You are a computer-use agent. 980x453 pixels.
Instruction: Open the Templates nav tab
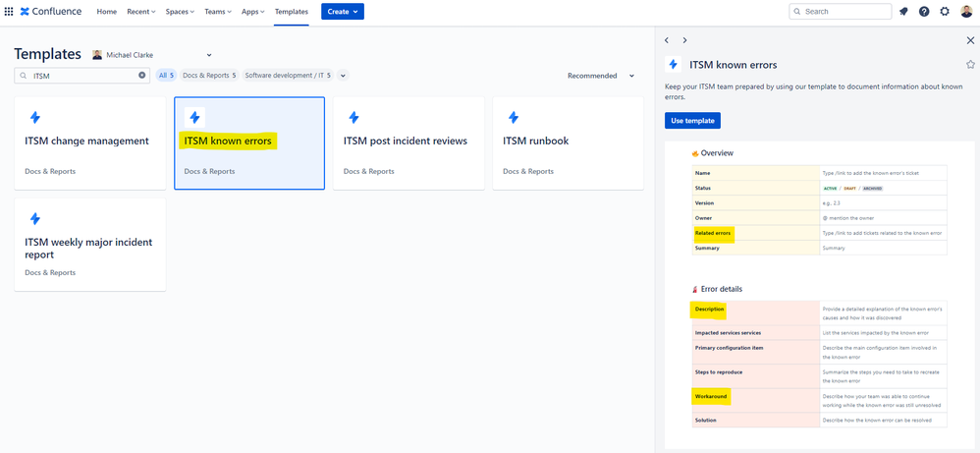click(292, 11)
